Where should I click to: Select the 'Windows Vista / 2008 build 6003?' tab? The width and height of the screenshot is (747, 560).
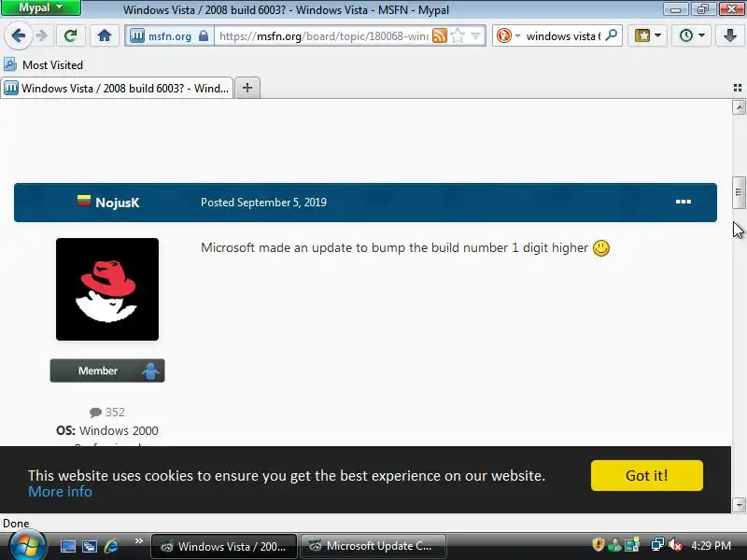(117, 88)
